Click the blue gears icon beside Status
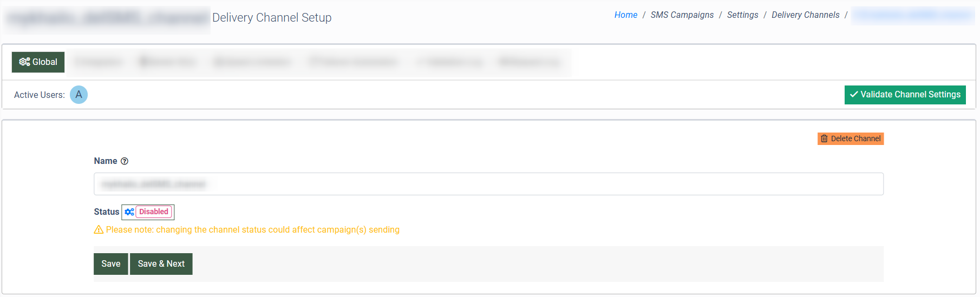The image size is (980, 297). 129,212
